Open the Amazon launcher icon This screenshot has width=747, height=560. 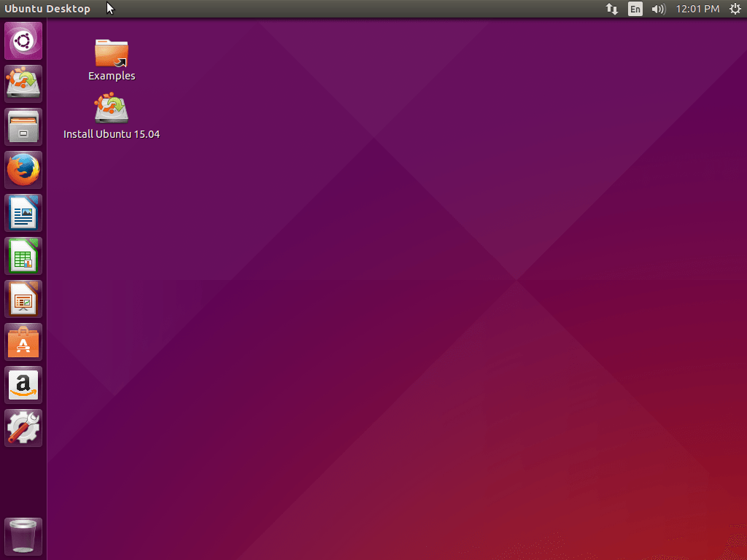[23, 385]
